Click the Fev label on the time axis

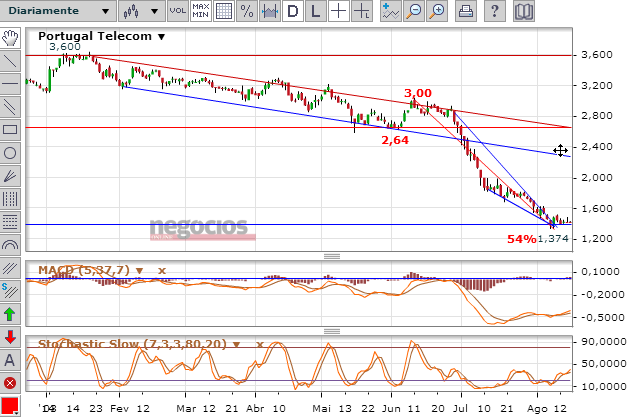[120, 409]
